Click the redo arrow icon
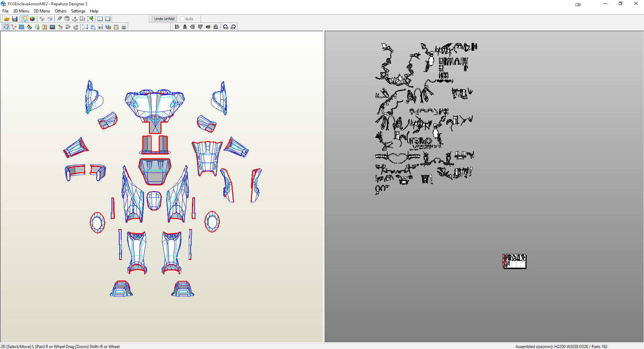 [x=76, y=27]
